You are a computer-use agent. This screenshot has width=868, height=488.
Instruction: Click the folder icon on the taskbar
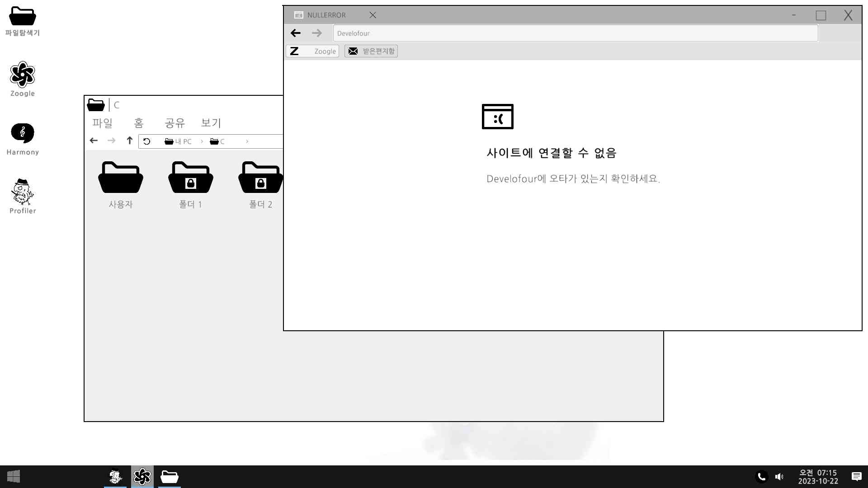[x=169, y=477]
